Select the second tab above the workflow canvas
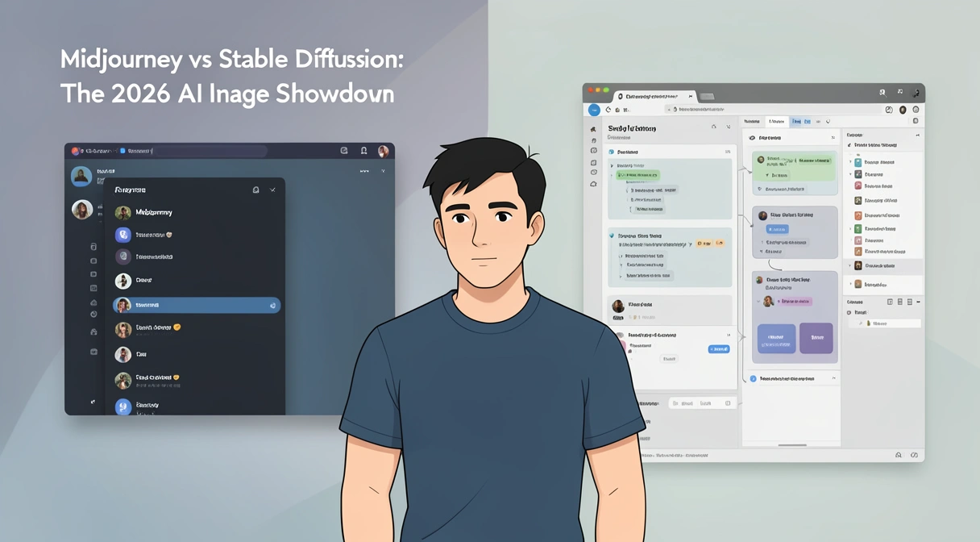Screen dimensions: 980x542 [x=779, y=121]
